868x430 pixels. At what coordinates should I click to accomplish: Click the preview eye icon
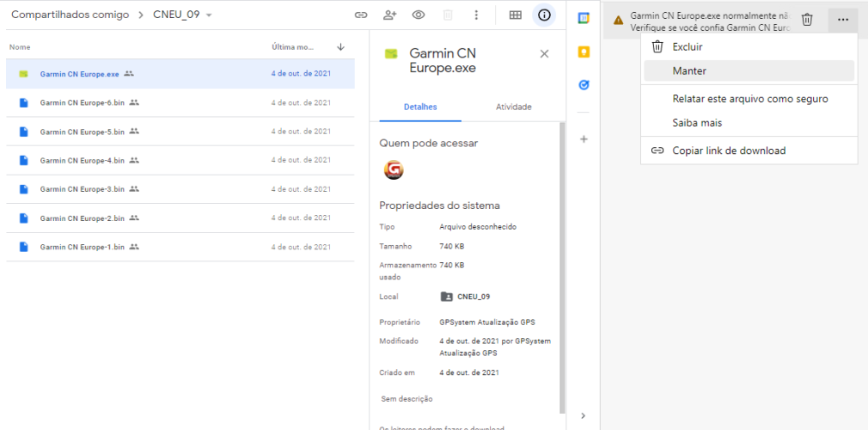coord(419,15)
